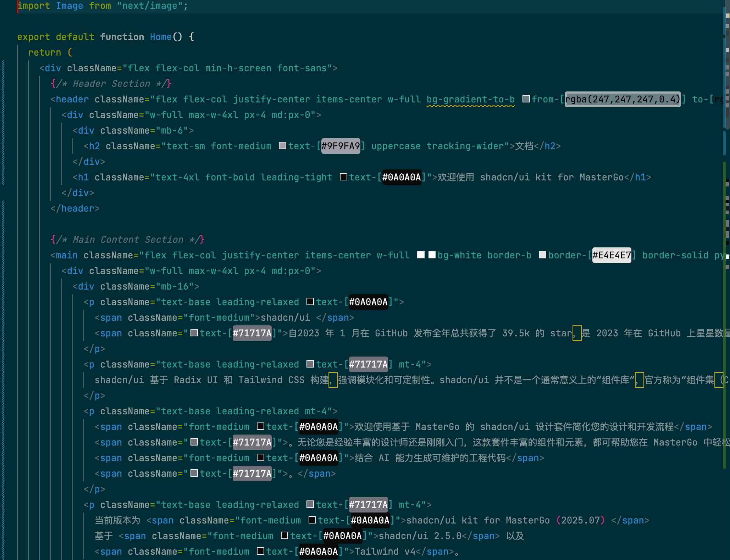Click the "next/image" string literal
The image size is (730, 560).
point(150,6)
